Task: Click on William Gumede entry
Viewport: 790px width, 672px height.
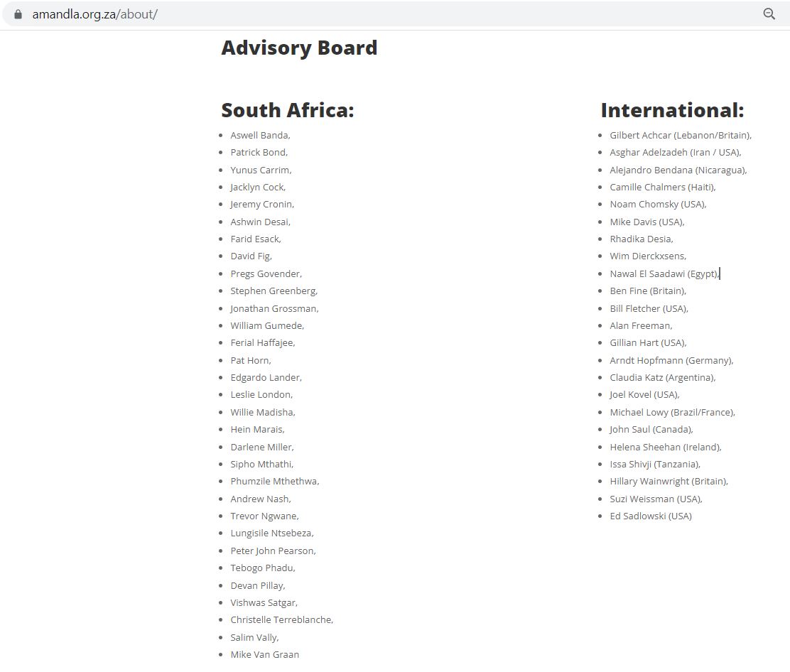Action: [267, 325]
